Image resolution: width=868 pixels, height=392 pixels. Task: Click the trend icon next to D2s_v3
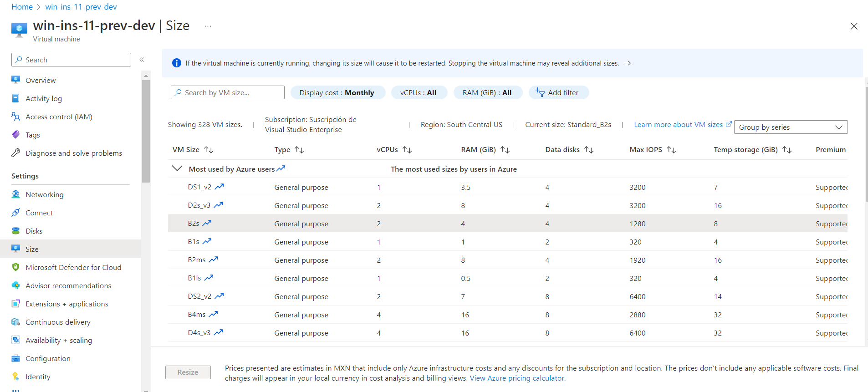click(x=219, y=205)
